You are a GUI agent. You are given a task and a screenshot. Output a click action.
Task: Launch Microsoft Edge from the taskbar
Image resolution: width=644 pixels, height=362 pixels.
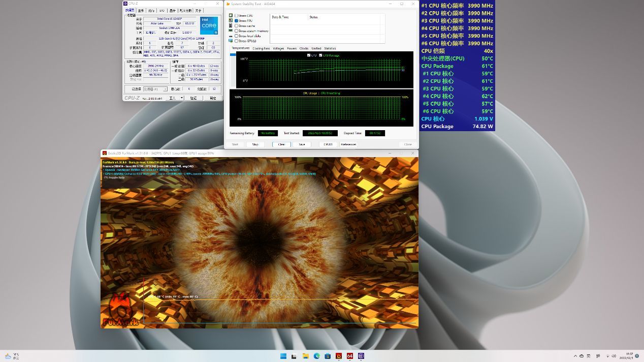pyautogui.click(x=317, y=356)
